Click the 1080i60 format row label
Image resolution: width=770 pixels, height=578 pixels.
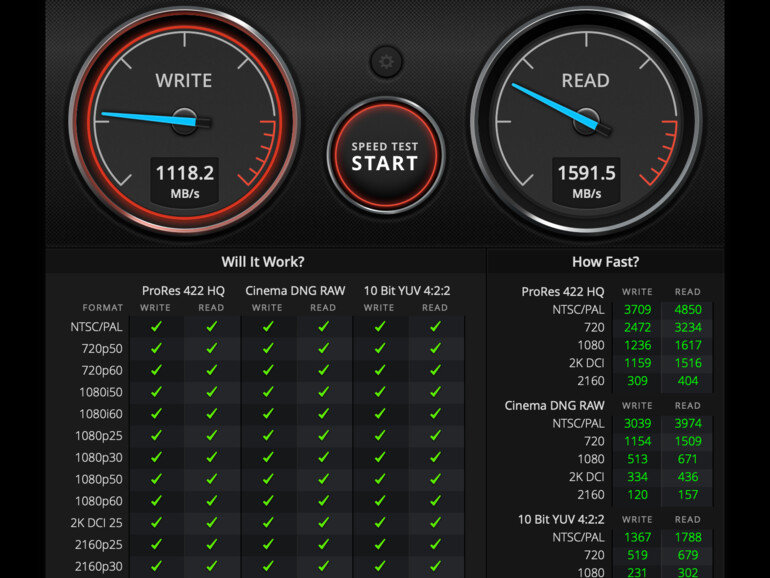[x=101, y=414]
